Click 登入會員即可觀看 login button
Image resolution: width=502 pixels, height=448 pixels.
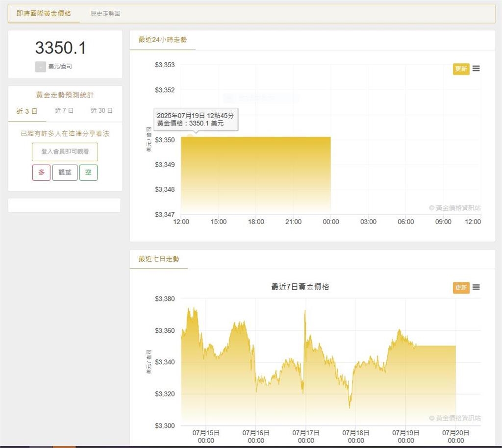point(65,152)
